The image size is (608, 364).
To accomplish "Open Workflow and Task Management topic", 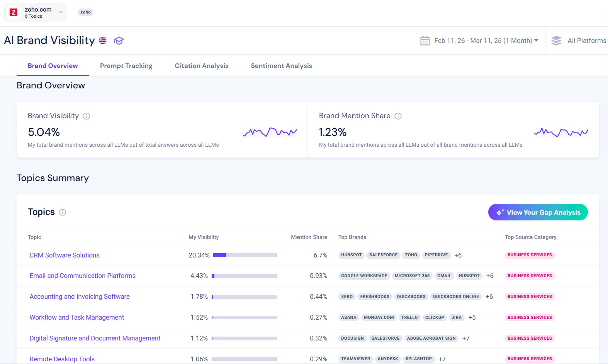I will pos(77,317).
